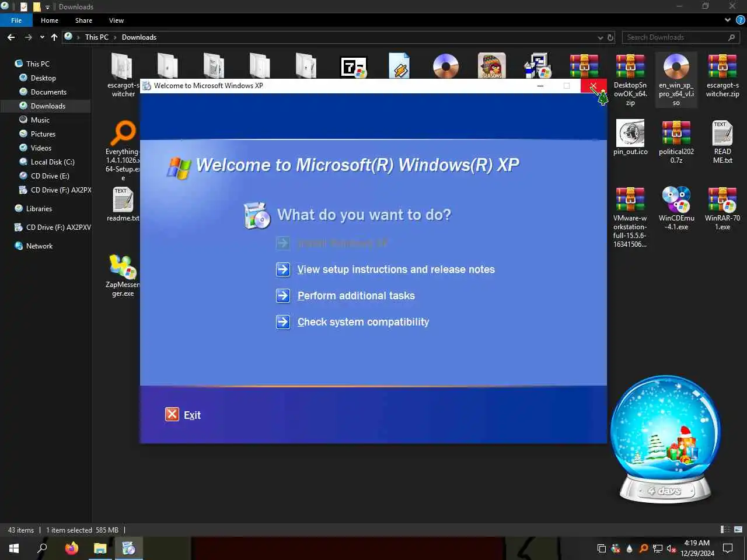Open the address bar history dropdown
The height and width of the screenshot is (560, 747).
tap(601, 37)
